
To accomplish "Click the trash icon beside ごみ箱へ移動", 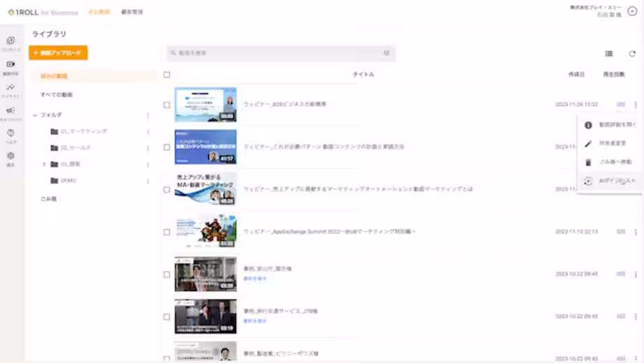I will click(x=588, y=163).
